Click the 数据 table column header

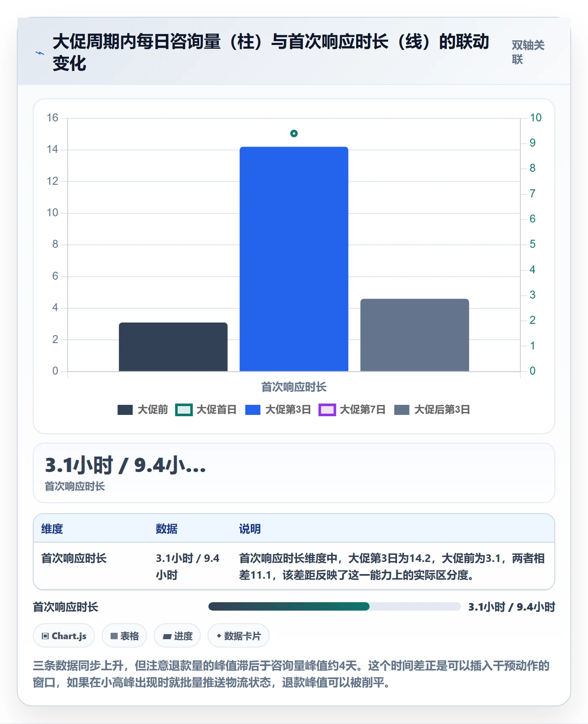[167, 529]
